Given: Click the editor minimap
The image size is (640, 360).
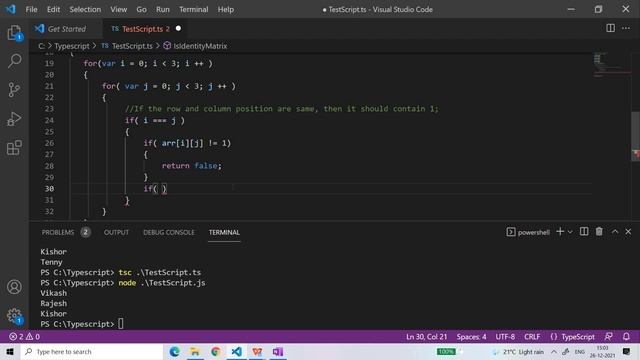Looking at the screenshot, I should [611, 65].
